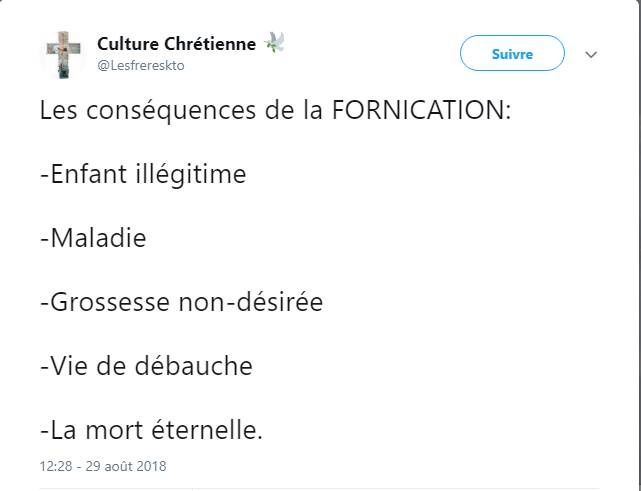Select the line 'Les conséquences de la FORNICATION:'

[276, 110]
